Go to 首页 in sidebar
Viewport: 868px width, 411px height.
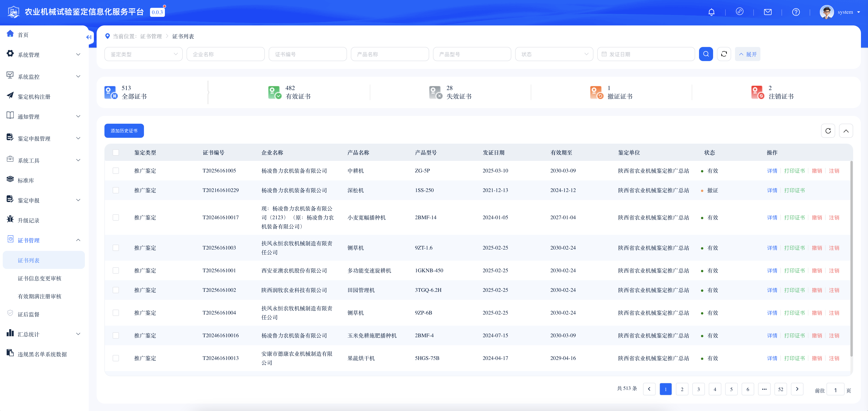click(23, 35)
